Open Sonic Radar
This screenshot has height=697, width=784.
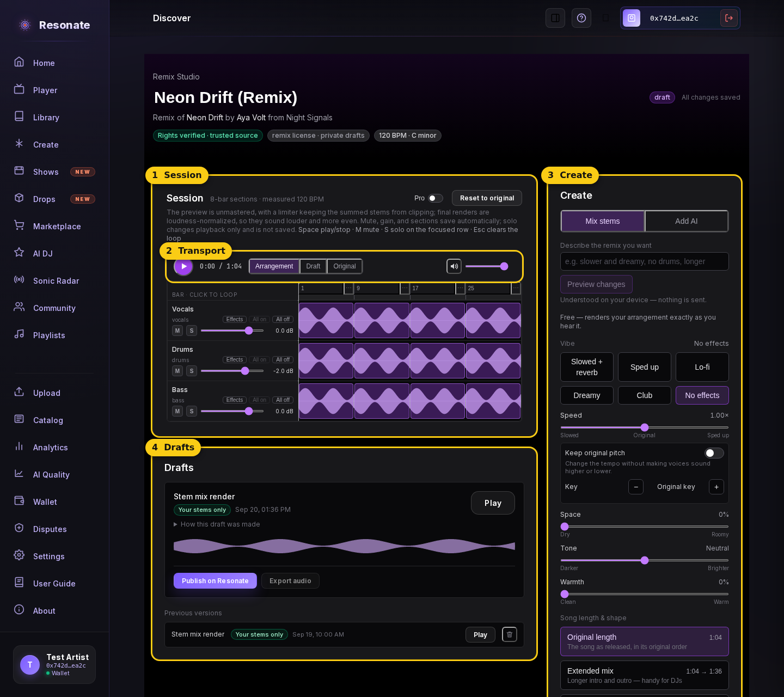[54, 280]
